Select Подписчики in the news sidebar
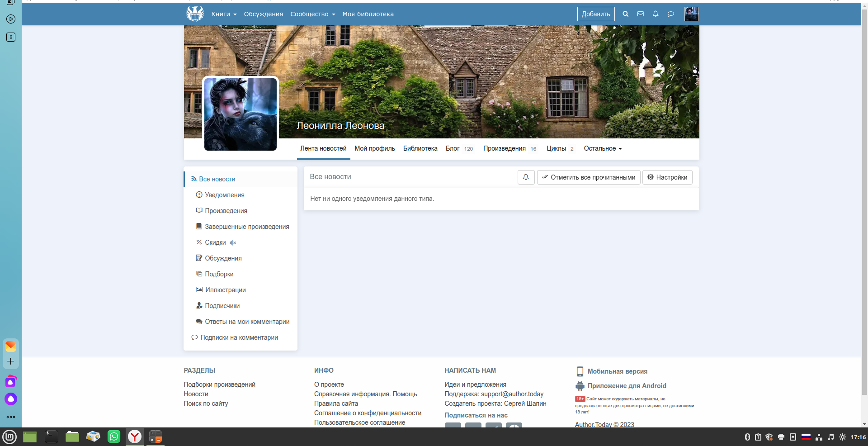Viewport: 868px width, 446px height. click(222, 306)
